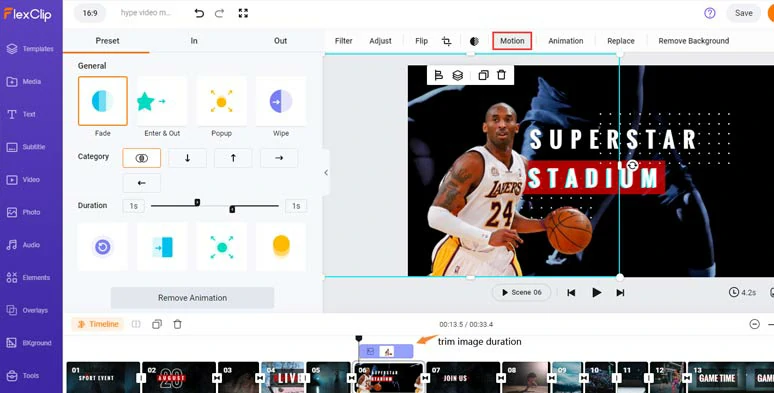
Task: Play Scene 06 preview button
Action: 522,292
